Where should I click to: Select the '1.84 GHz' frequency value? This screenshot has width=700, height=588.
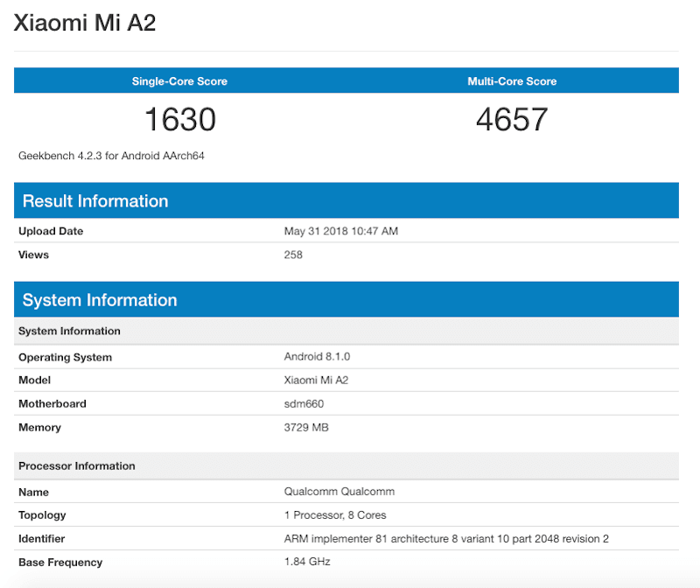click(307, 562)
